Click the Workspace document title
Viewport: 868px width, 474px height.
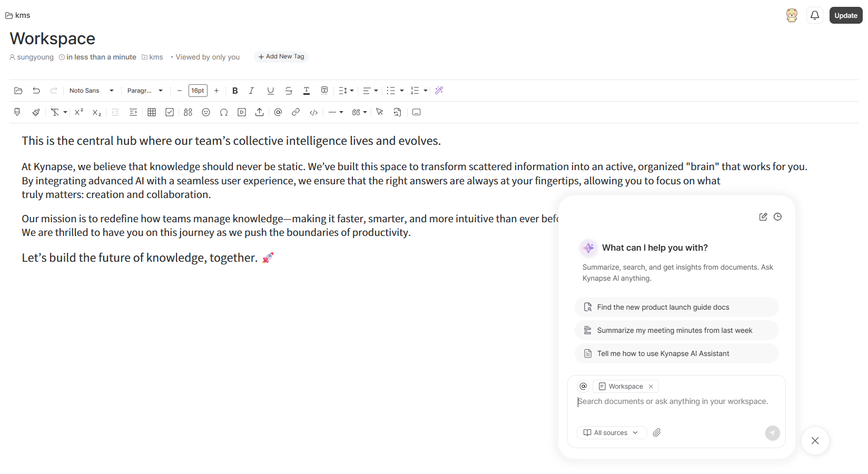click(x=53, y=38)
